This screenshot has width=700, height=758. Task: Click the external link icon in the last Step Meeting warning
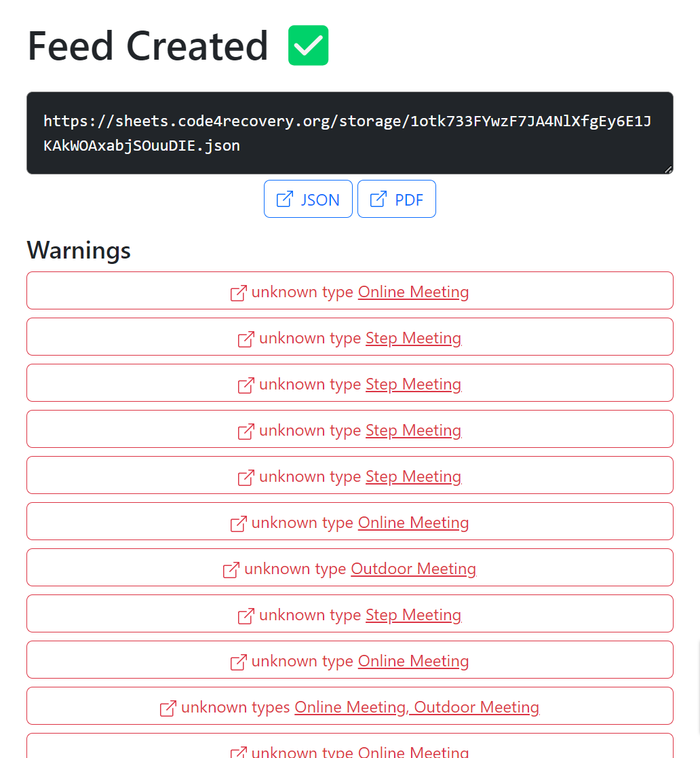coord(246,616)
